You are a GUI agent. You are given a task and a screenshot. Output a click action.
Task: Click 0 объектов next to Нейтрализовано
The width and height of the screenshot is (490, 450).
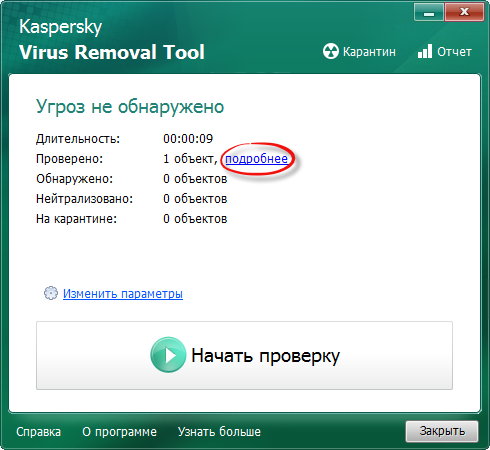pos(195,199)
